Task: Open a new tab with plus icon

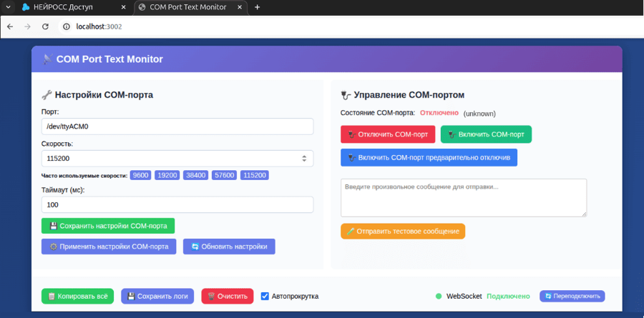Action: coord(257,7)
